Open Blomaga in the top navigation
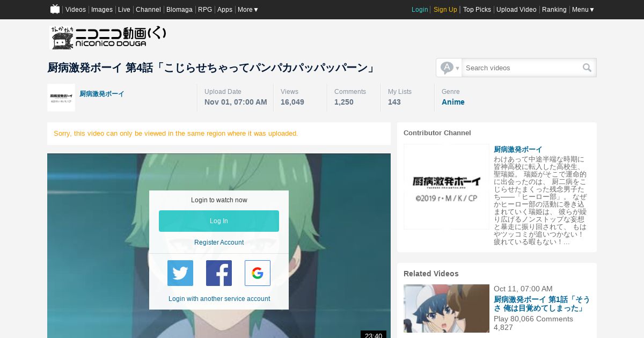Viewport: 644px width, 338px height. [x=179, y=10]
